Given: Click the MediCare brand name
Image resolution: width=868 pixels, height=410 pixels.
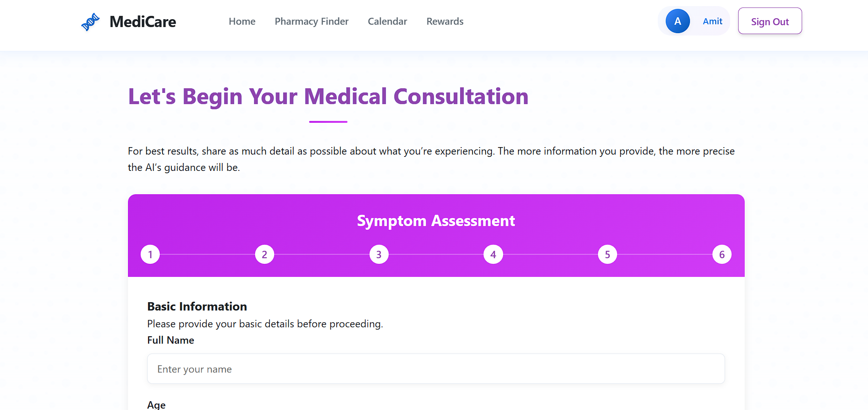Looking at the screenshot, I should point(142,22).
